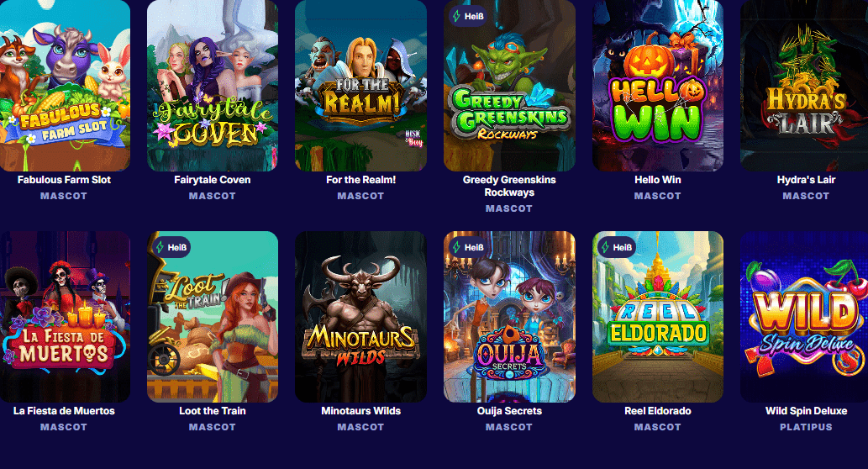The height and width of the screenshot is (469, 868).
Task: Launch the Minotaurs Wilds game tile
Action: [x=361, y=317]
